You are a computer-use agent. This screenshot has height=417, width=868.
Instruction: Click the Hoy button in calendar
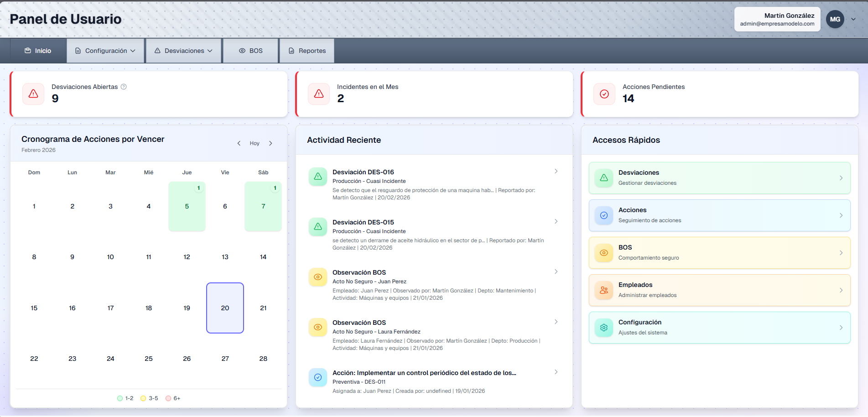click(255, 143)
